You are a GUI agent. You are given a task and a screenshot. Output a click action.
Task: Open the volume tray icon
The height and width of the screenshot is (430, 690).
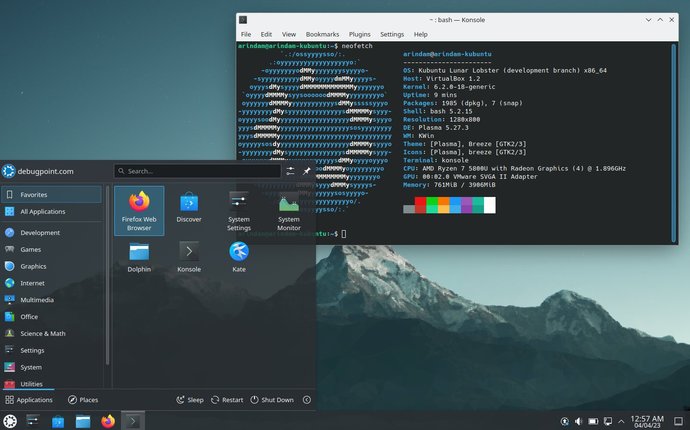point(579,421)
